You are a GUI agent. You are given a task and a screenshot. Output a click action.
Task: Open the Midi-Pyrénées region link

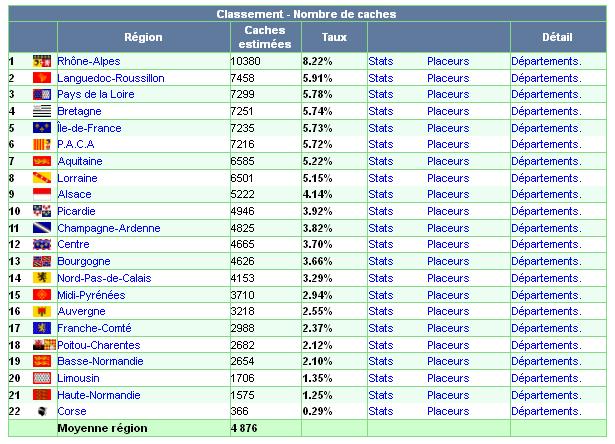coord(91,295)
